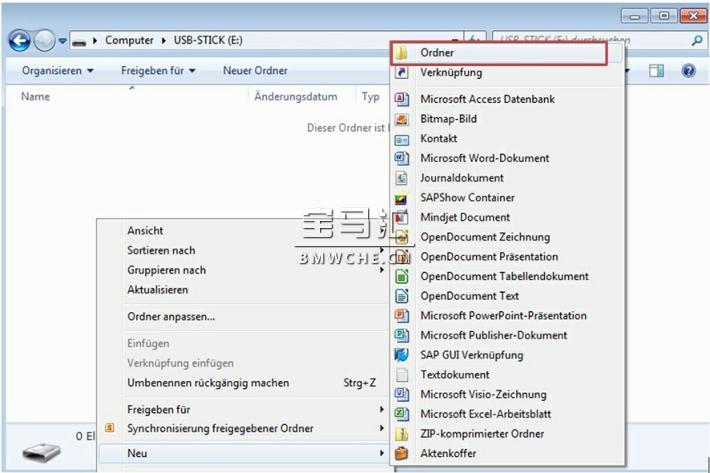
Task: Click the Microsoft Publisher-Dokument icon
Action: pyautogui.click(x=402, y=335)
